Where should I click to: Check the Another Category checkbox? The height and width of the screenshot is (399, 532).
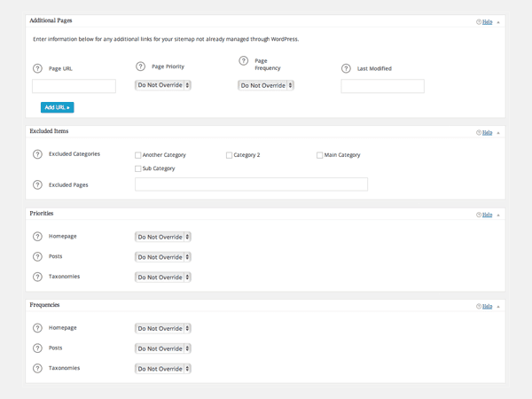point(138,155)
